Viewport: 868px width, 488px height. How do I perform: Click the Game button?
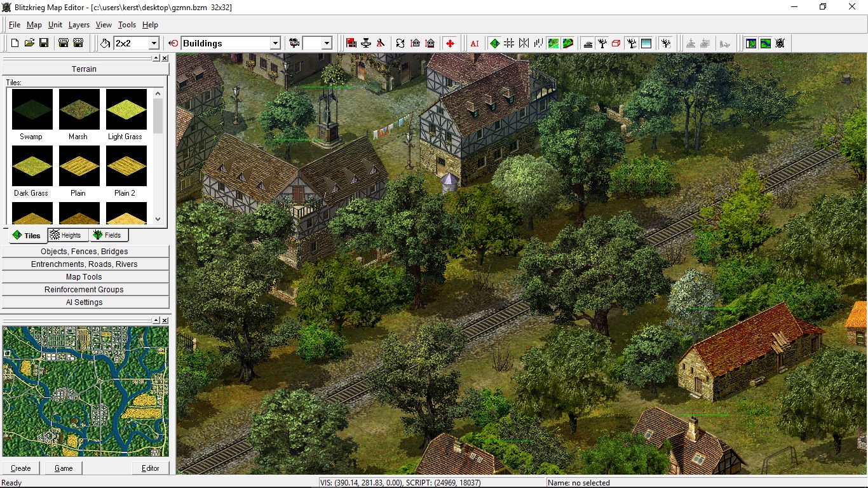pyautogui.click(x=64, y=468)
